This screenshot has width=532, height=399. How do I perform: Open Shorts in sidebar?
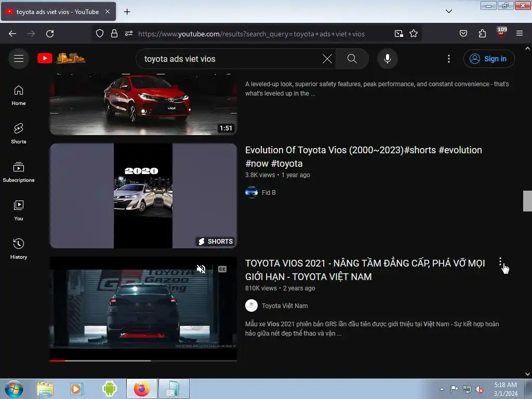[19, 134]
